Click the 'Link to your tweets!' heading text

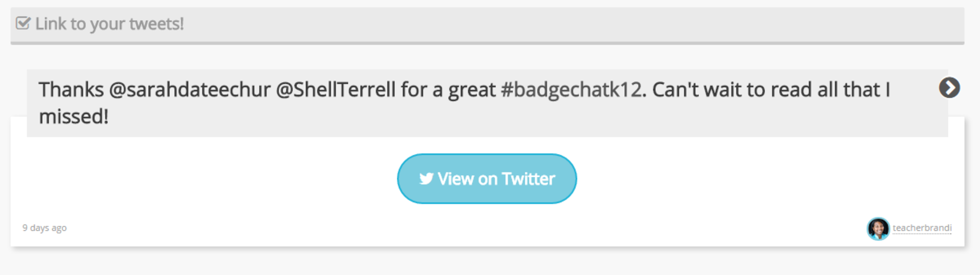110,24
